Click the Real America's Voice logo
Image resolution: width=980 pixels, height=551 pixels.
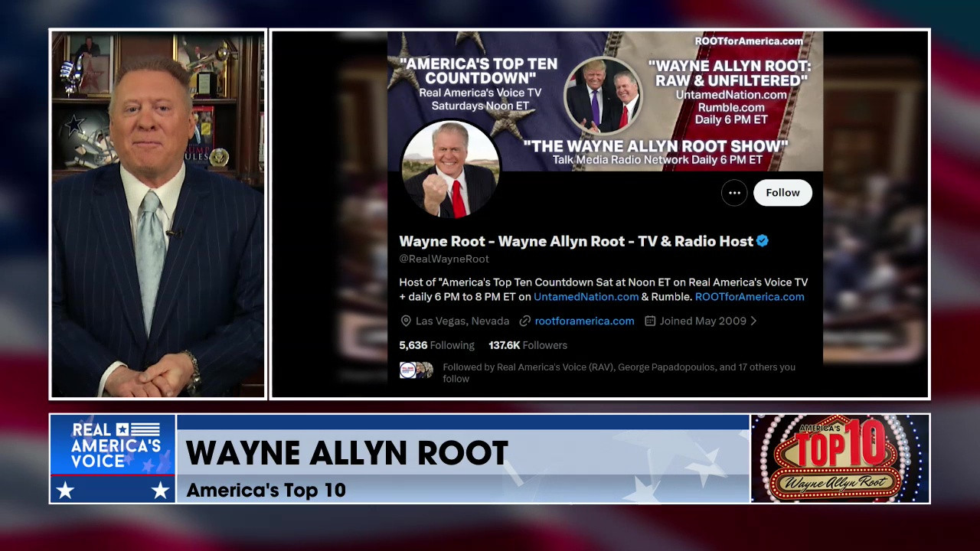(x=113, y=458)
